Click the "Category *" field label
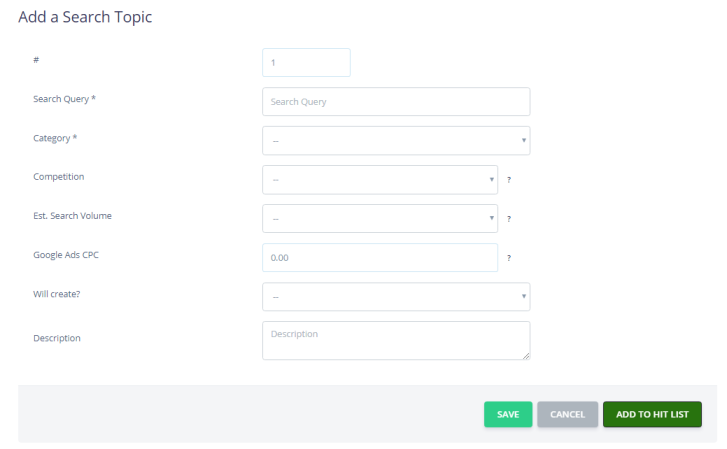This screenshot has width=727, height=449. tap(55, 138)
